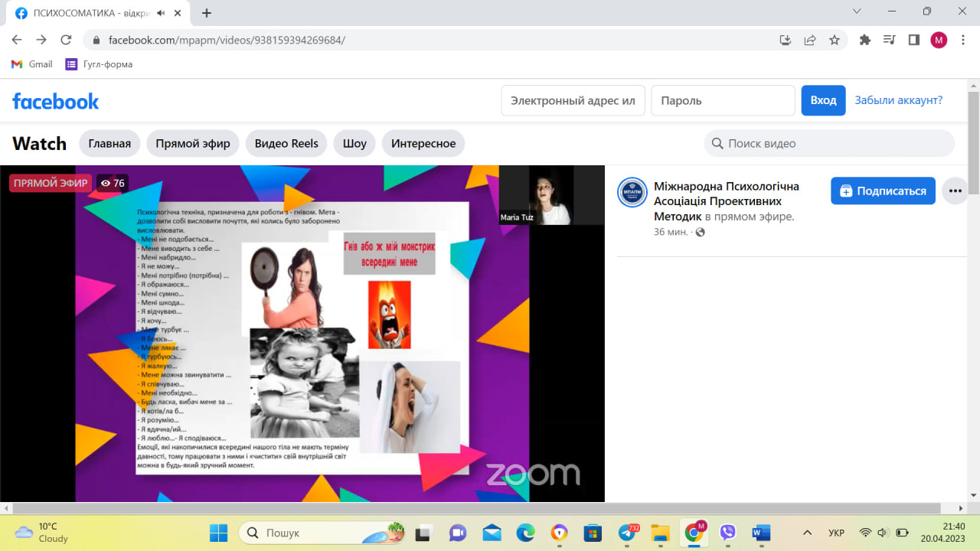Click the Подписаться button

pyautogui.click(x=883, y=191)
